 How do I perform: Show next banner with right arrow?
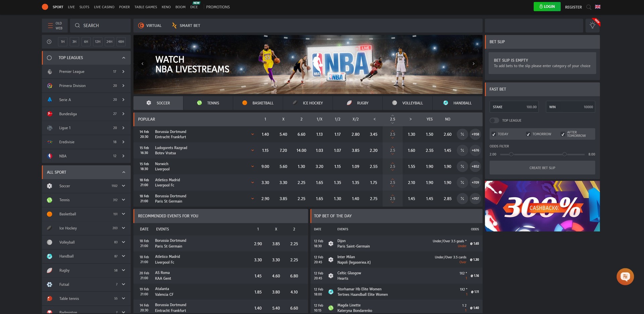(x=474, y=64)
